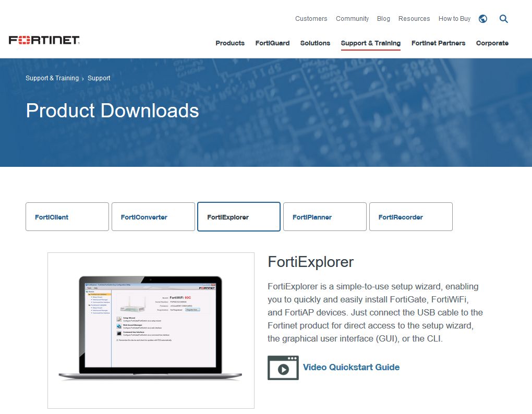This screenshot has height=414, width=532.
Task: Open the Support & Training menu
Action: pos(370,43)
